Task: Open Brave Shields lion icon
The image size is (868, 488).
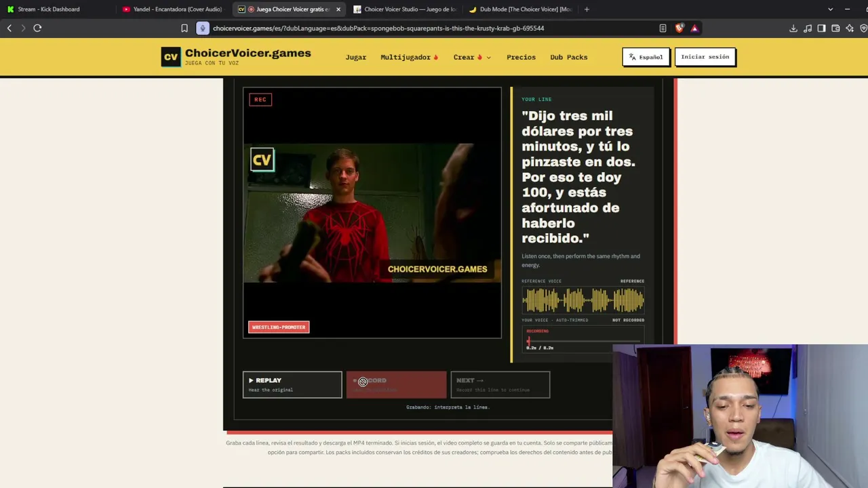Action: click(679, 28)
